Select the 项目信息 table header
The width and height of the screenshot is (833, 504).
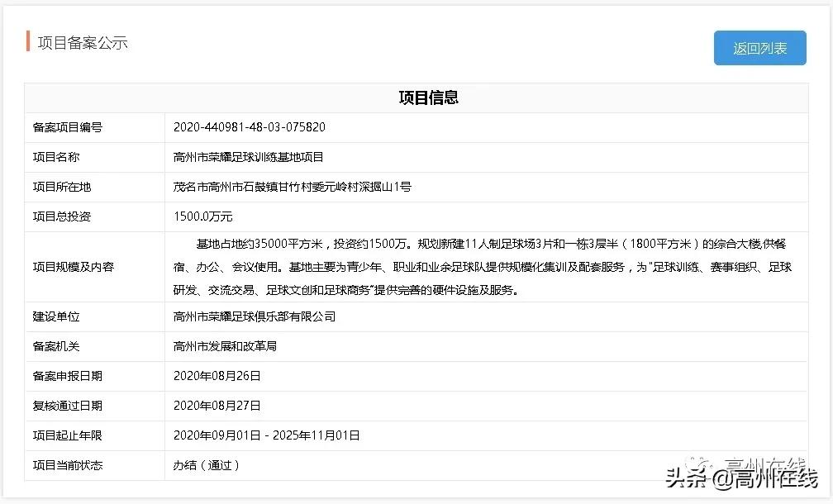429,97
